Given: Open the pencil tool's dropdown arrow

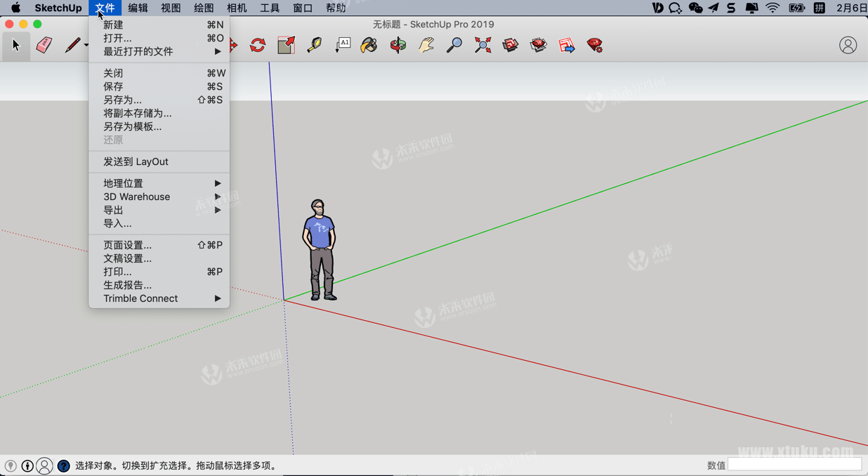Looking at the screenshot, I should click(x=86, y=46).
